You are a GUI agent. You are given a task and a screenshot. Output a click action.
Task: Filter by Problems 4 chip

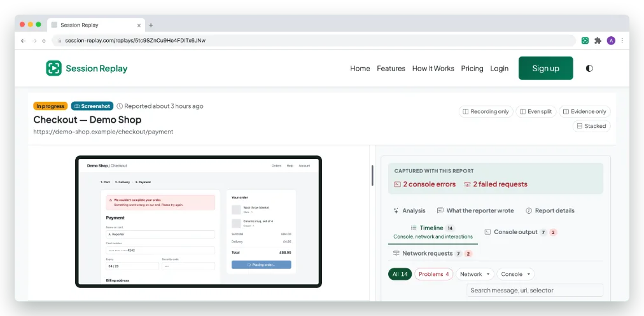click(434, 274)
